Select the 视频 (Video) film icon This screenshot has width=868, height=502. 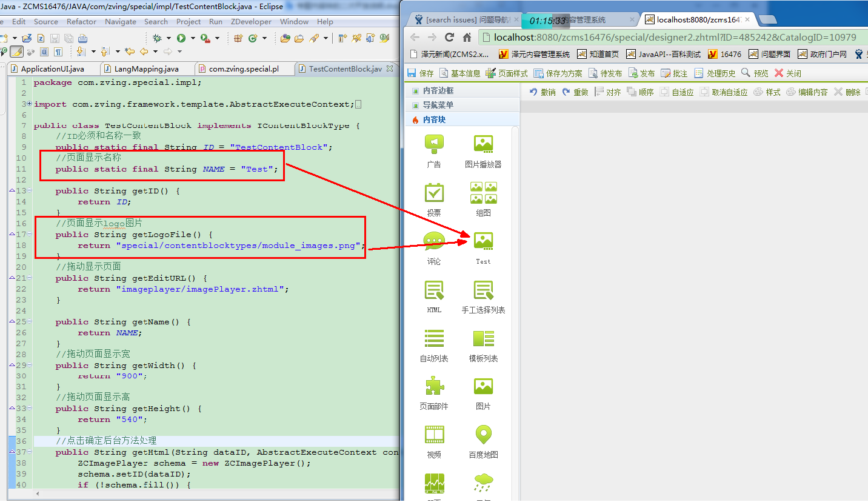point(434,435)
